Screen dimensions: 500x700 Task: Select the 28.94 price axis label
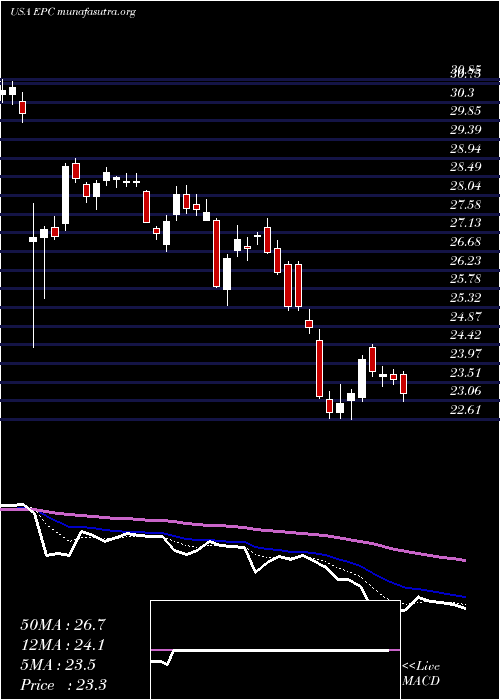pyautogui.click(x=466, y=149)
